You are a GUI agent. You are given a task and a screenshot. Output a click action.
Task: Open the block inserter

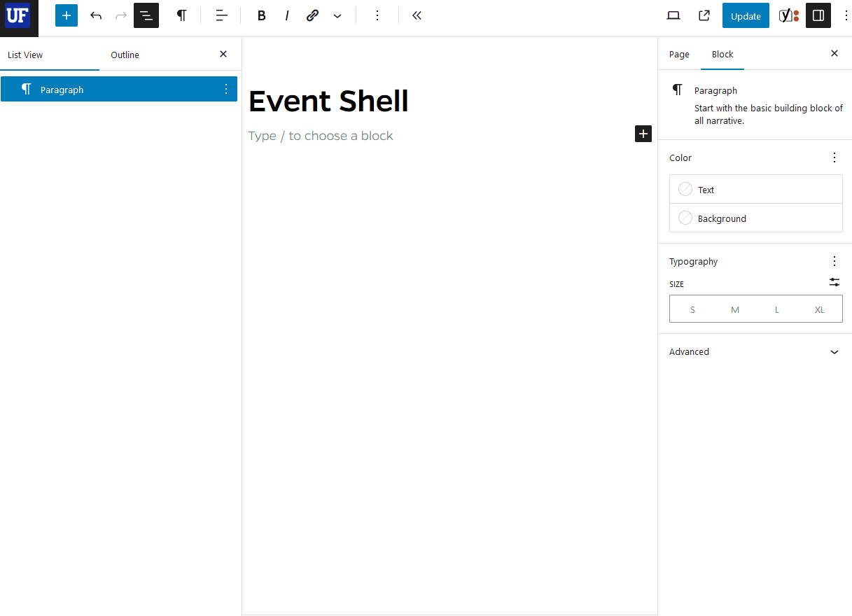tap(66, 15)
